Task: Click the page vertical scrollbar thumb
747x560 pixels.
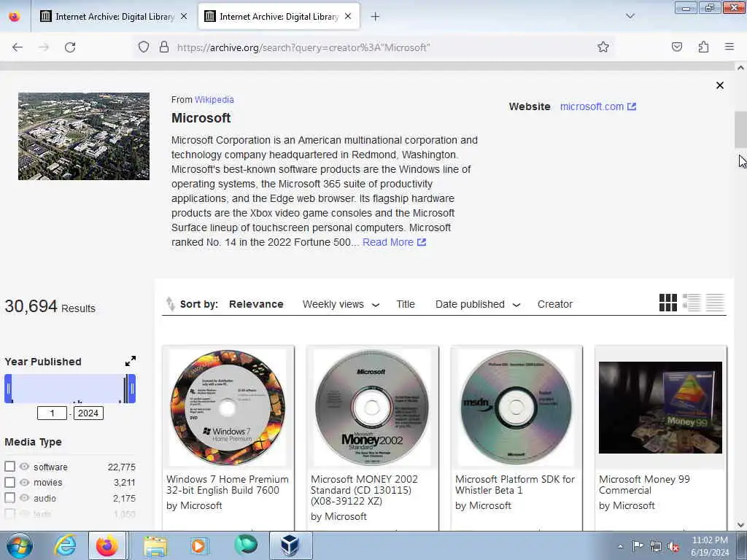Action: coord(740,130)
